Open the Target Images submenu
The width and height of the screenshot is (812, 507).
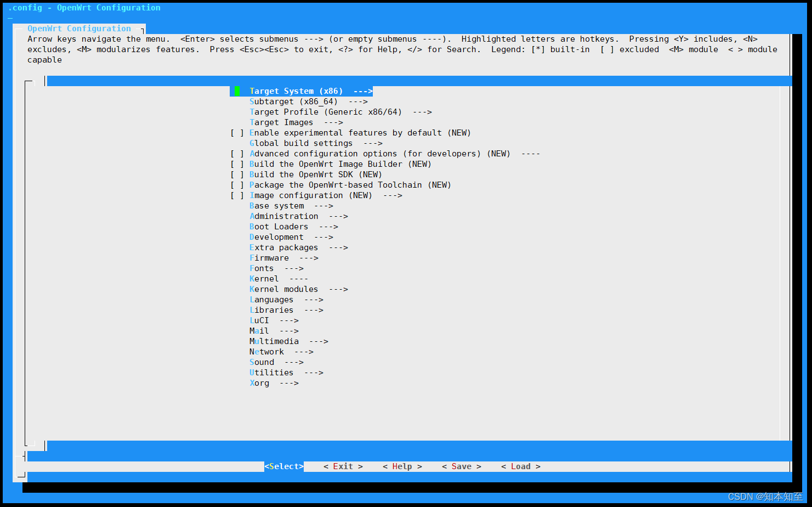pos(296,122)
